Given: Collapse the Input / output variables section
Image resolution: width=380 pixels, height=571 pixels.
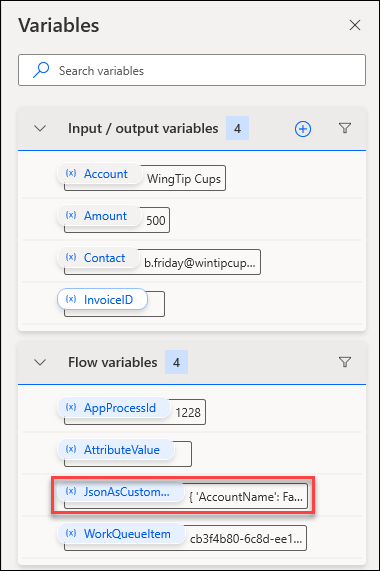Looking at the screenshot, I should coord(40,129).
